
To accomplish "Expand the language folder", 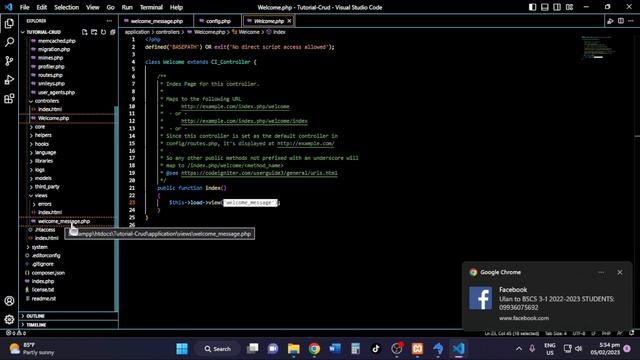I will point(45,153).
